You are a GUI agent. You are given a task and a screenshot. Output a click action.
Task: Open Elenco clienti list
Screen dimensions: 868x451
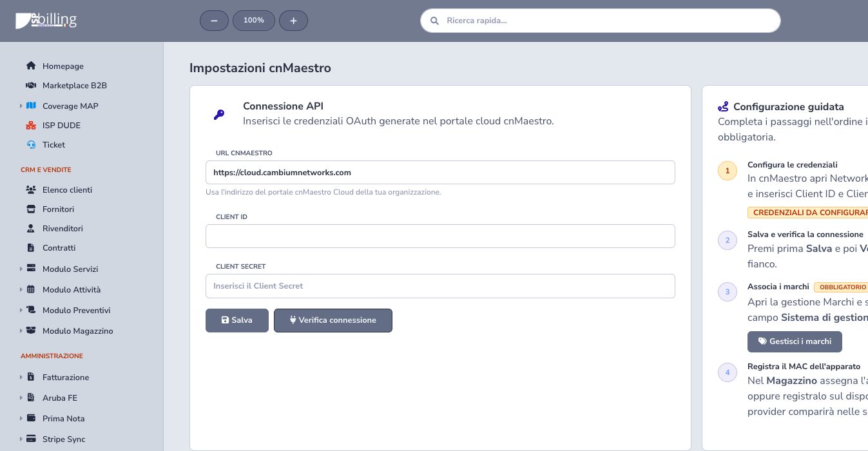click(x=67, y=190)
